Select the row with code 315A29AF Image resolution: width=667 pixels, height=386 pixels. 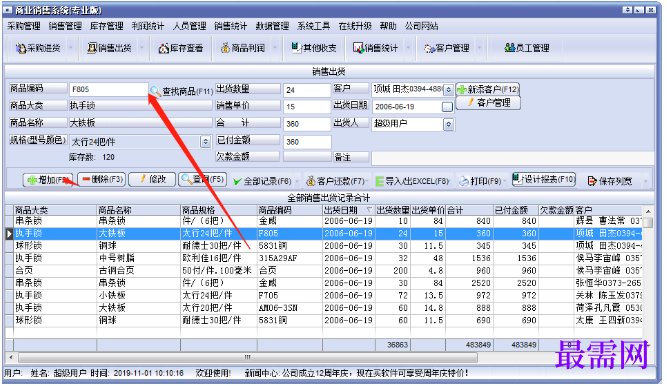click(323, 258)
